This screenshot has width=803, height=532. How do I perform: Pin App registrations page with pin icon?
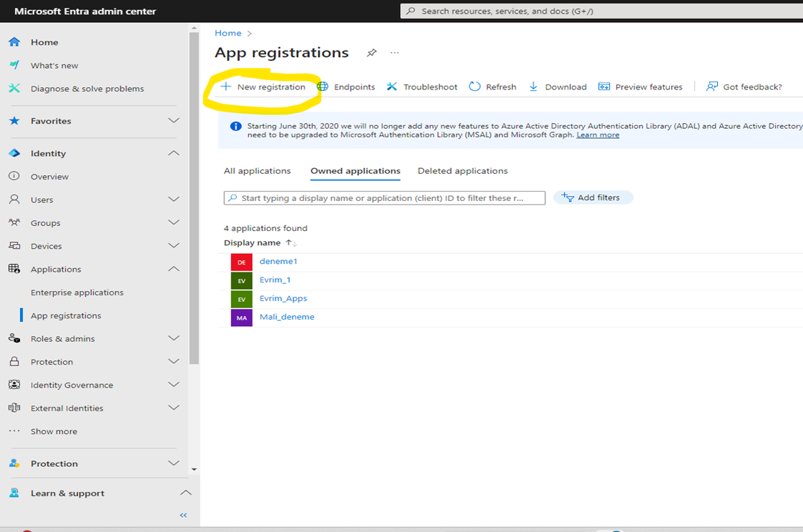371,53
